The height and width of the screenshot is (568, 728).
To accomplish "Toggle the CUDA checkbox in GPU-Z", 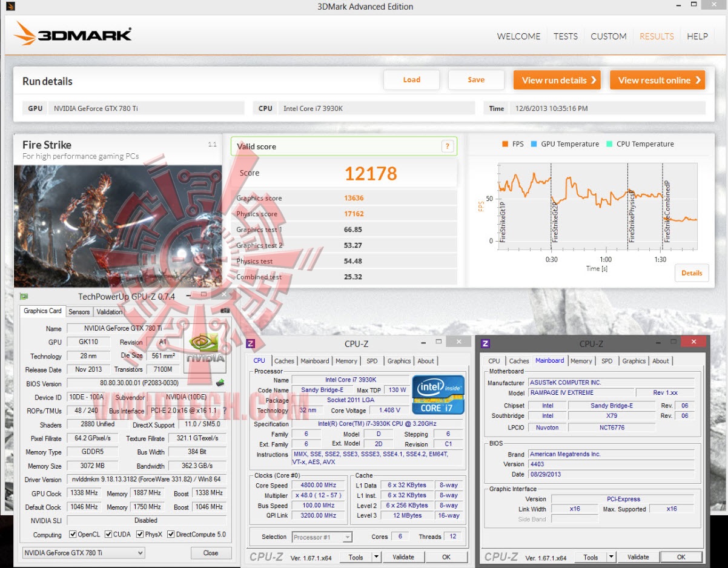I will pos(108,535).
